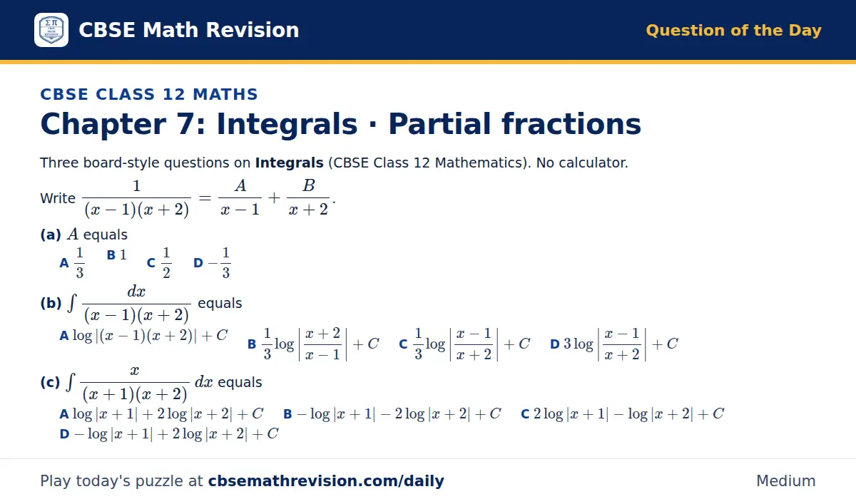
Task: Pick option B −log|x+1|−2log|x+2|+C in (c)
Action: tap(392, 414)
